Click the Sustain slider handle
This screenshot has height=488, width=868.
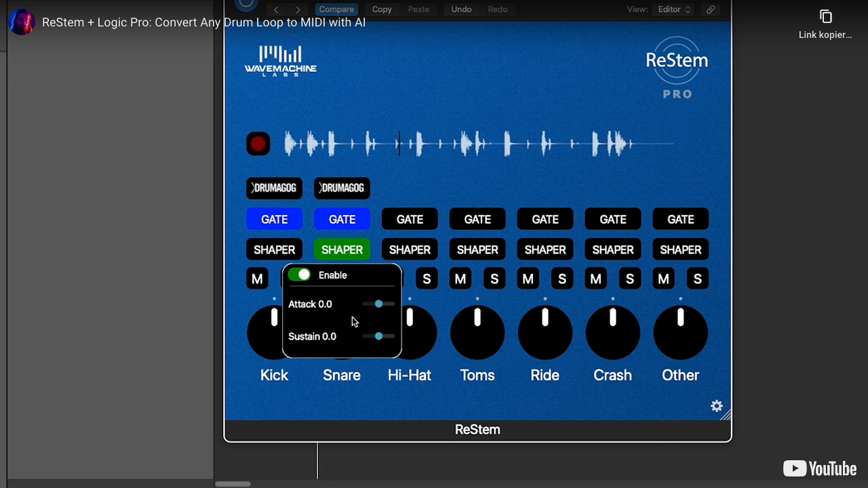378,336
